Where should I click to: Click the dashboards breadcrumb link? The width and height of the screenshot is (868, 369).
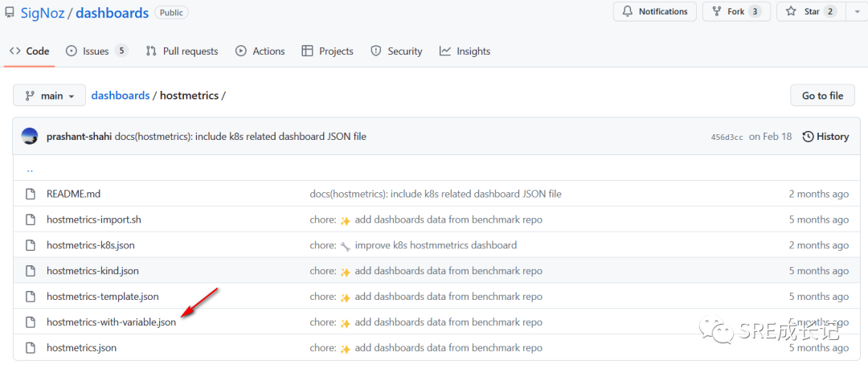[x=120, y=96]
